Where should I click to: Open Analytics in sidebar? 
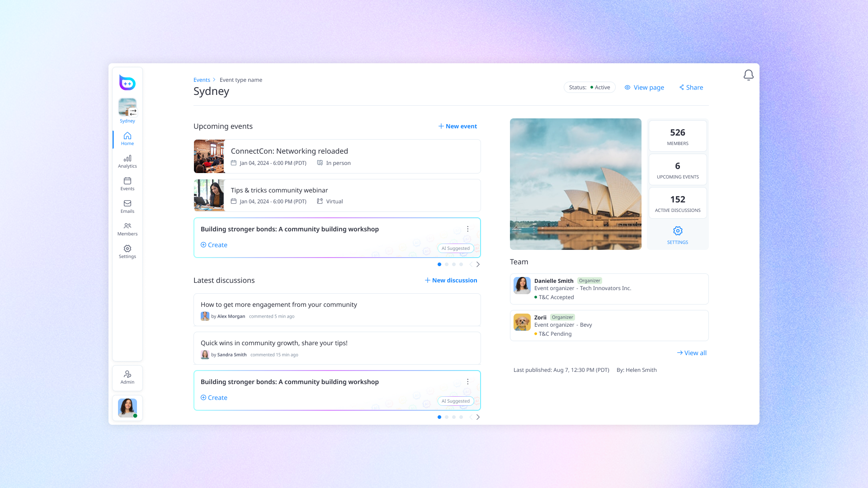pyautogui.click(x=127, y=161)
